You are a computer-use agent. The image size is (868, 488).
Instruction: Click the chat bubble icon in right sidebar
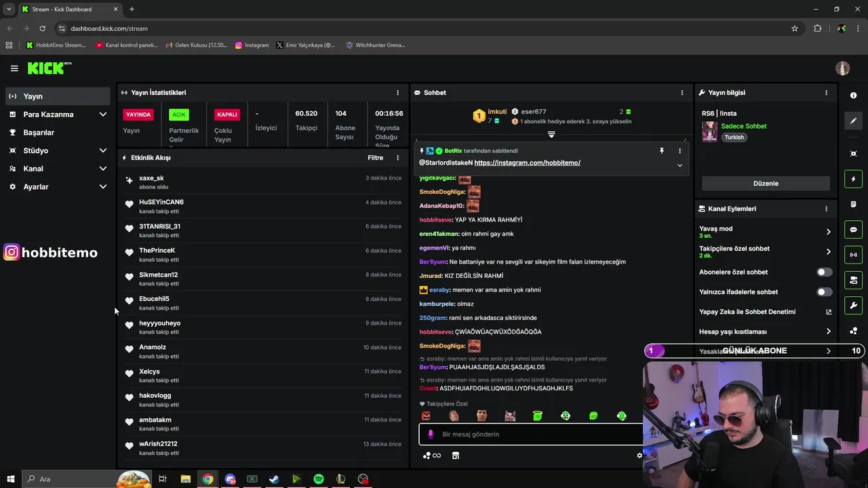click(x=853, y=230)
